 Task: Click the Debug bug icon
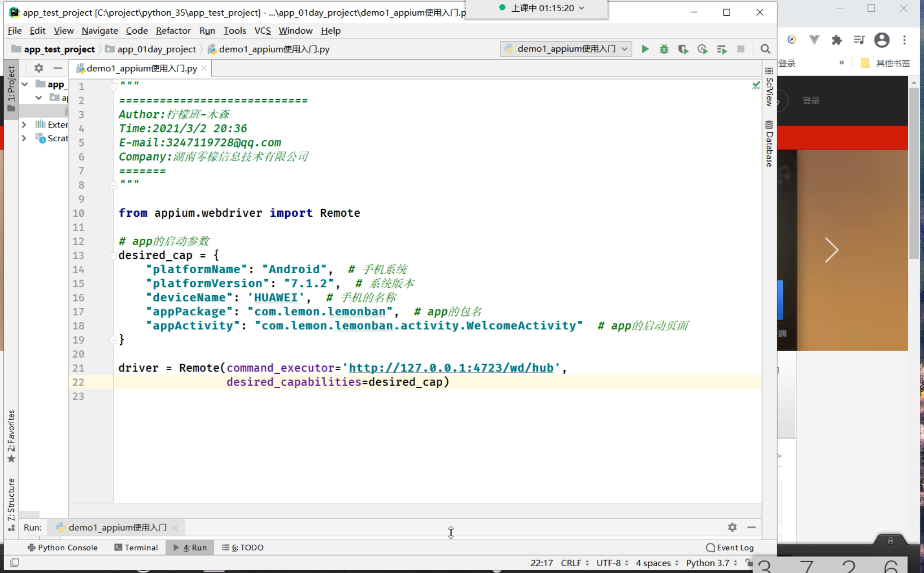tap(664, 49)
